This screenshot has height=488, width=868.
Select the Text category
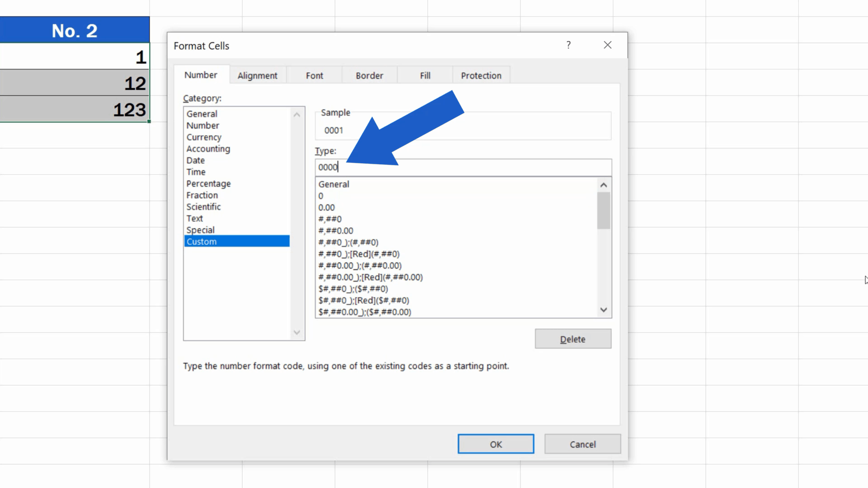pos(237,218)
